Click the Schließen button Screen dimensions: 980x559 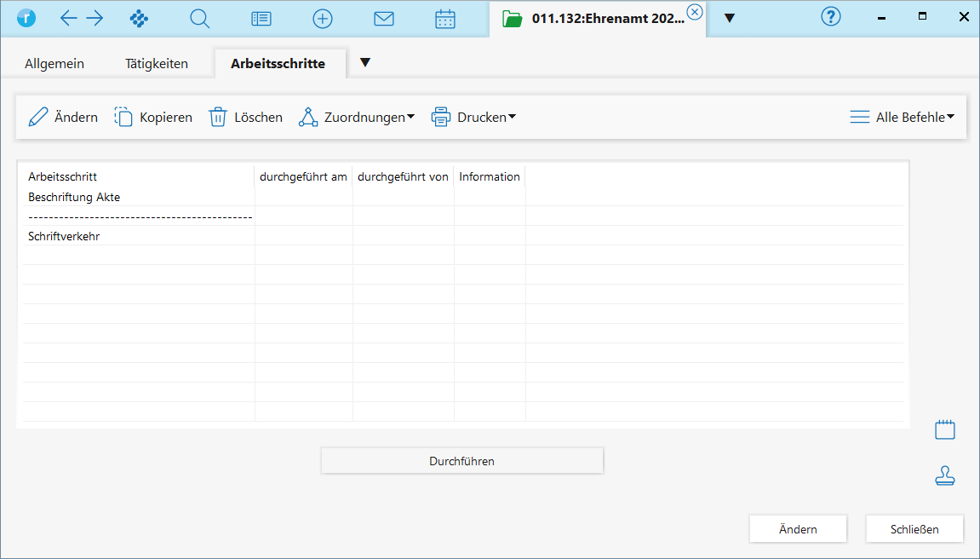click(914, 529)
